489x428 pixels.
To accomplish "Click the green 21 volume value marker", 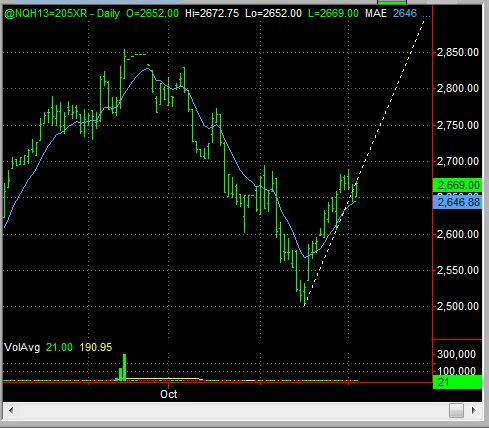I will [457, 382].
